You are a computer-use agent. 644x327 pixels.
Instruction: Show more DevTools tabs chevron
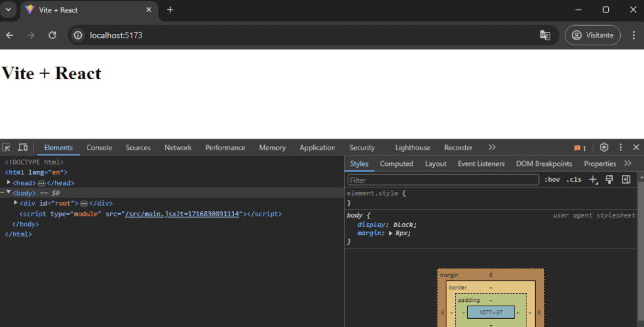point(492,147)
